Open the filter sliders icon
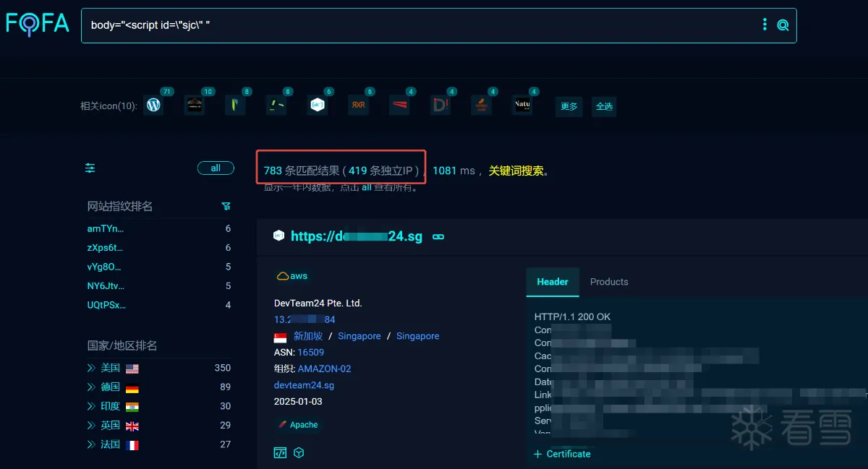Image resolution: width=868 pixels, height=469 pixels. pos(90,168)
